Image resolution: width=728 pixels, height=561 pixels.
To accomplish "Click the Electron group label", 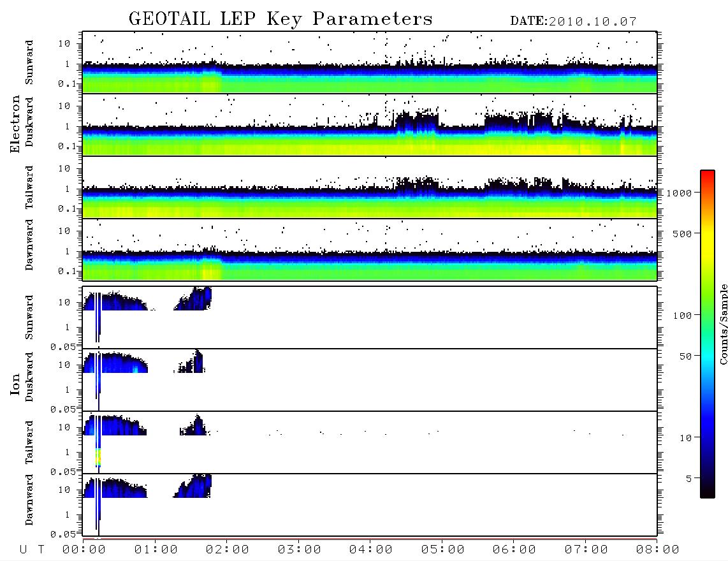I will point(15,124).
